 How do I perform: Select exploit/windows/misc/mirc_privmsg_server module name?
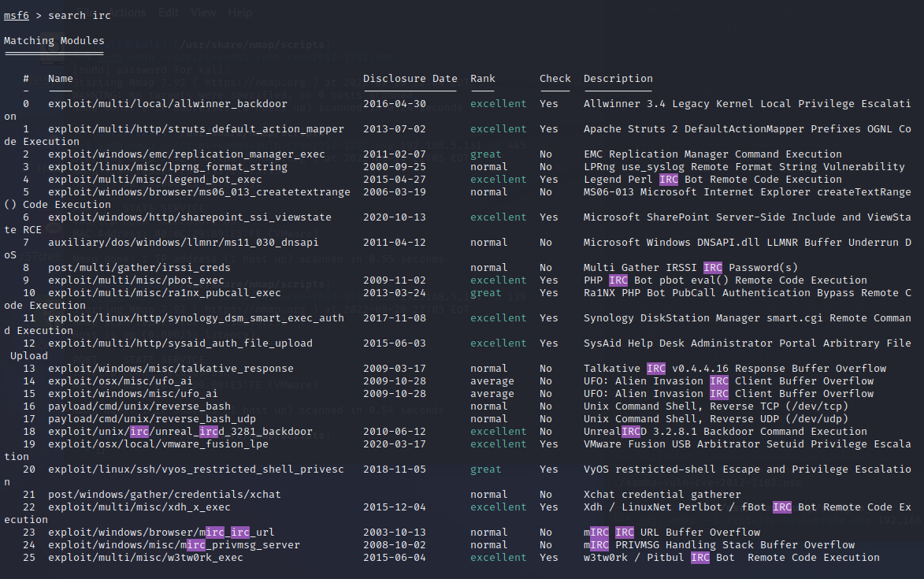coord(174,545)
